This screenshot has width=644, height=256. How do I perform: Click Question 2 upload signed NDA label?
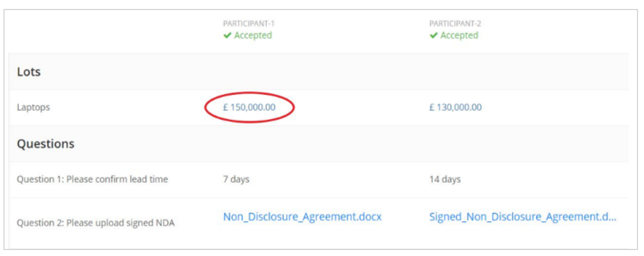[95, 223]
